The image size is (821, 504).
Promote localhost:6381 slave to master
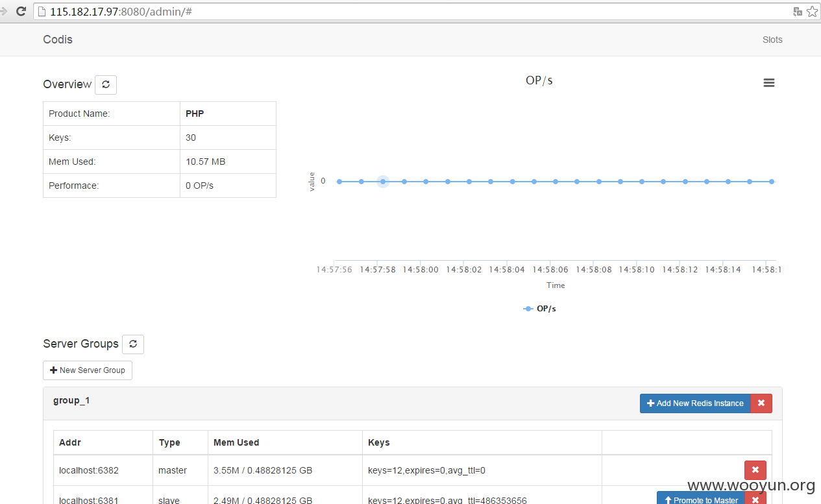coord(701,498)
